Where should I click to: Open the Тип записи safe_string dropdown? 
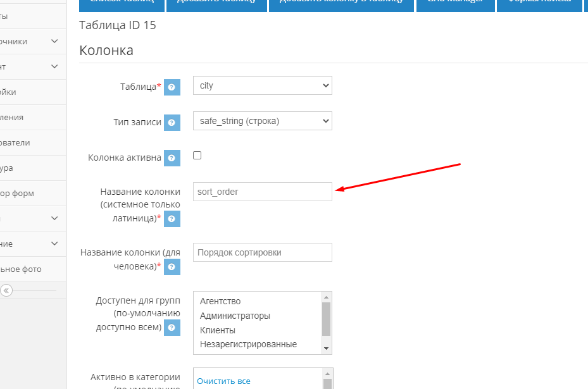pyautogui.click(x=262, y=121)
